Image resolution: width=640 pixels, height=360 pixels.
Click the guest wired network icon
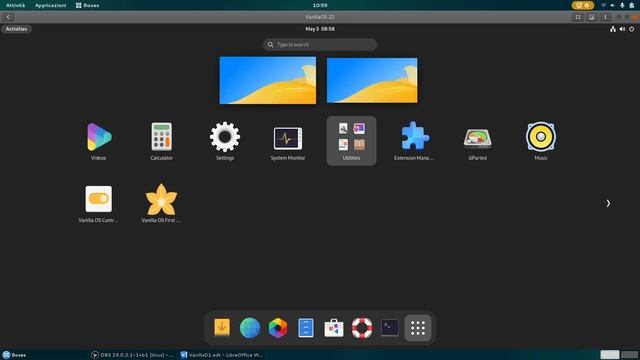pos(613,29)
